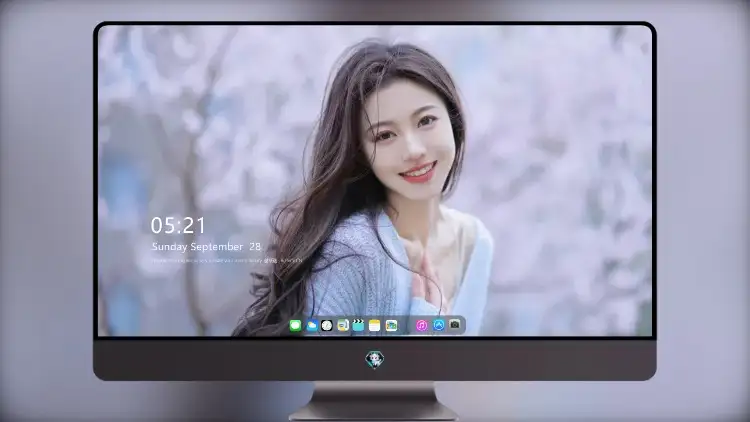Image resolution: width=750 pixels, height=422 pixels.
Task: Open the icon between Clock and clapperboard
Action: click(342, 326)
